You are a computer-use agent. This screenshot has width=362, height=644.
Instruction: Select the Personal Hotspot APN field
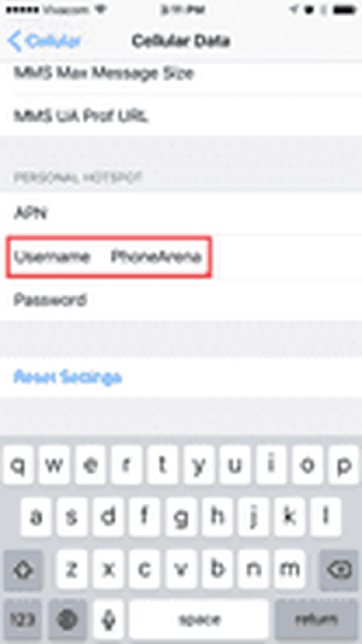click(181, 213)
